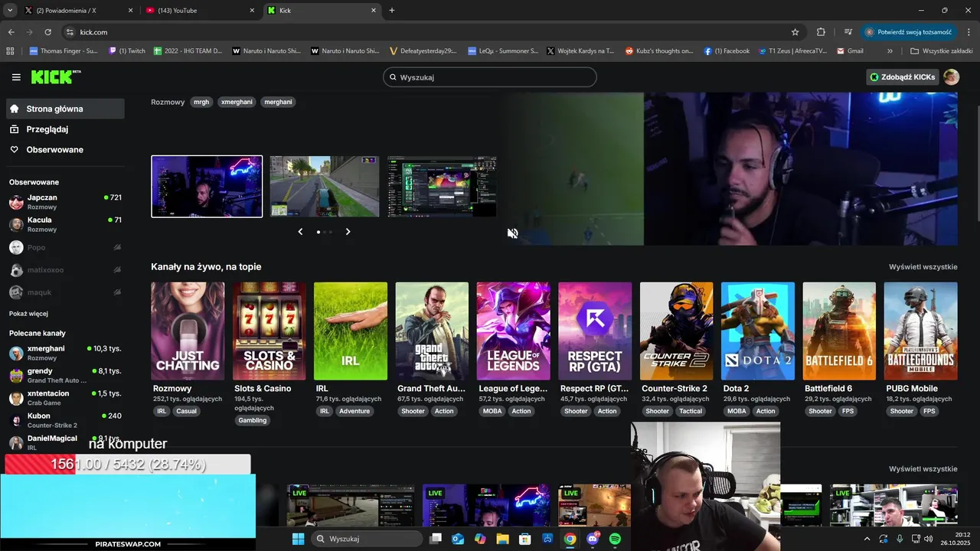Launch Outlook from the taskbar
The width and height of the screenshot is (980, 551).
click(458, 539)
